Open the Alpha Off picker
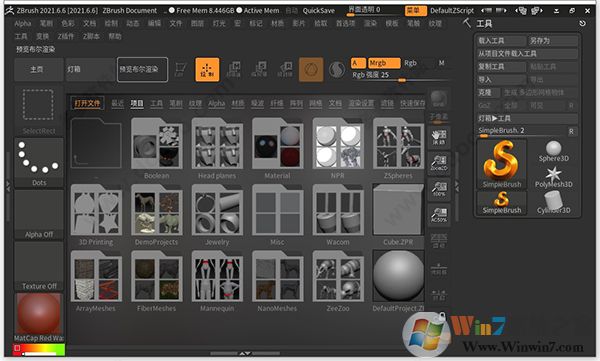The width and height of the screenshot is (600, 361). click(39, 214)
